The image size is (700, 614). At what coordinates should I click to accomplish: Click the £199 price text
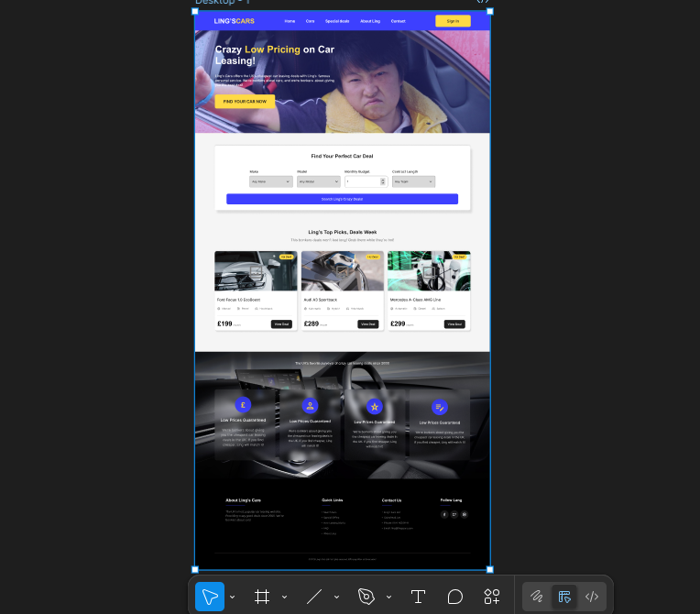click(224, 323)
